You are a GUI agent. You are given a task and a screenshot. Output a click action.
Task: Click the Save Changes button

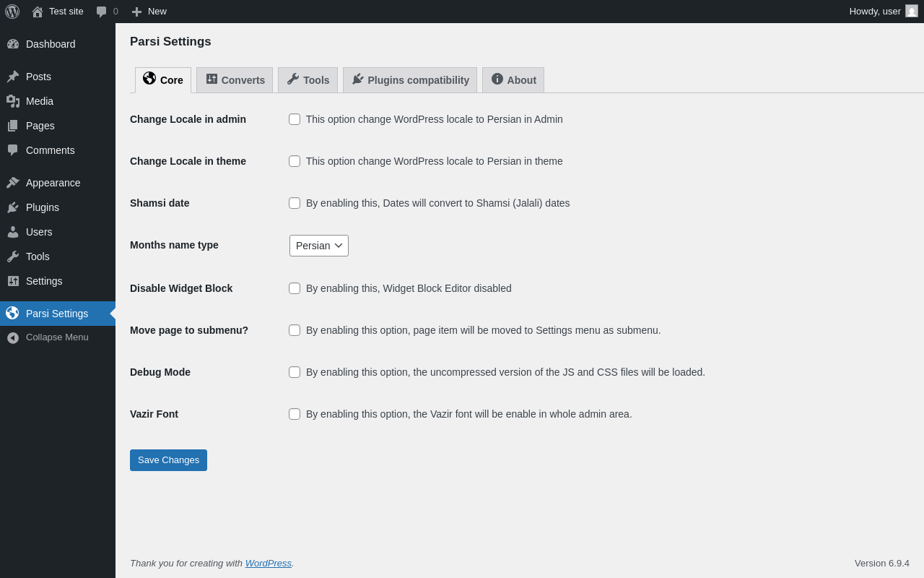coord(168,460)
